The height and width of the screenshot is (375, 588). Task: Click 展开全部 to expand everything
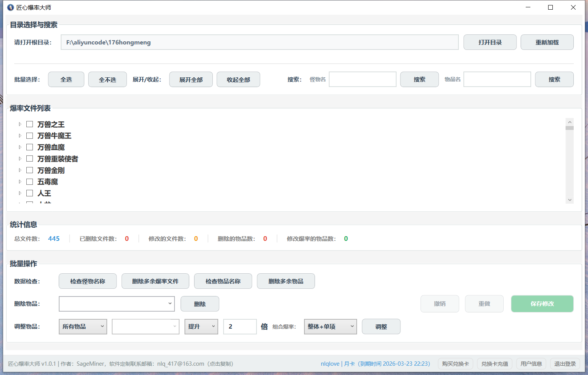tap(191, 79)
